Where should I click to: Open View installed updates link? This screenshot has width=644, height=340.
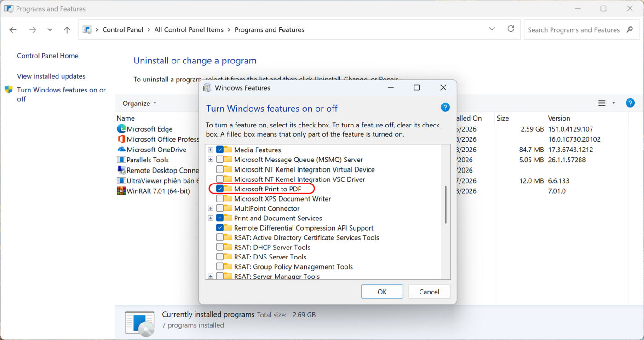[51, 76]
